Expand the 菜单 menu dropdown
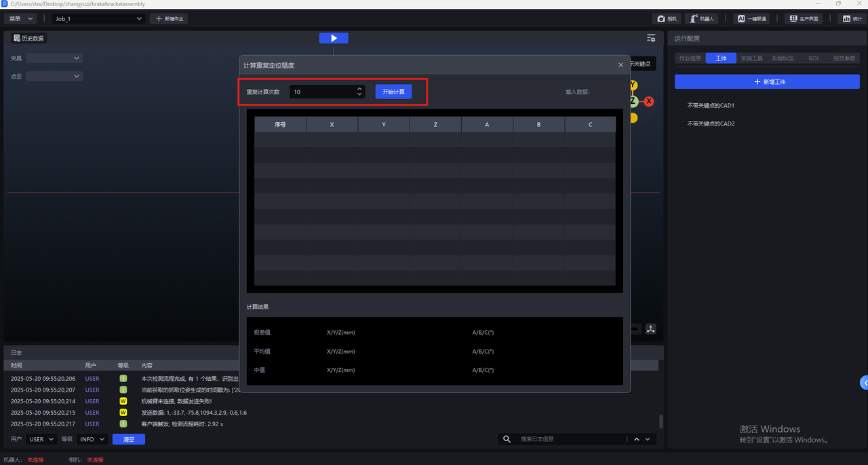868x465 pixels. click(x=22, y=19)
